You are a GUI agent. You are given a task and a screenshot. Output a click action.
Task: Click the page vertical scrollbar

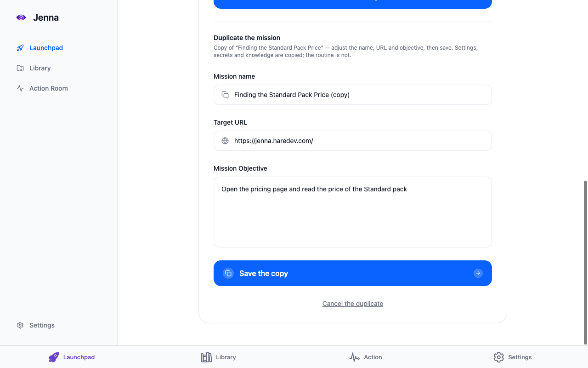click(585, 262)
